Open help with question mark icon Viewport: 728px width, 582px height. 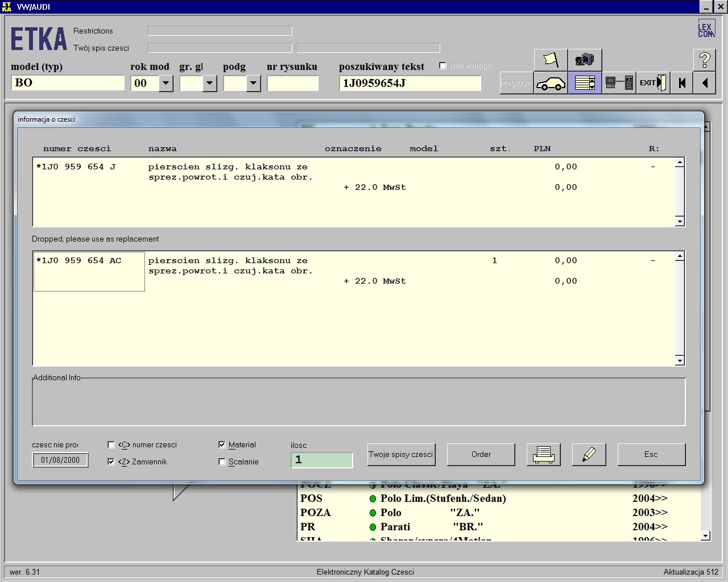(x=704, y=60)
